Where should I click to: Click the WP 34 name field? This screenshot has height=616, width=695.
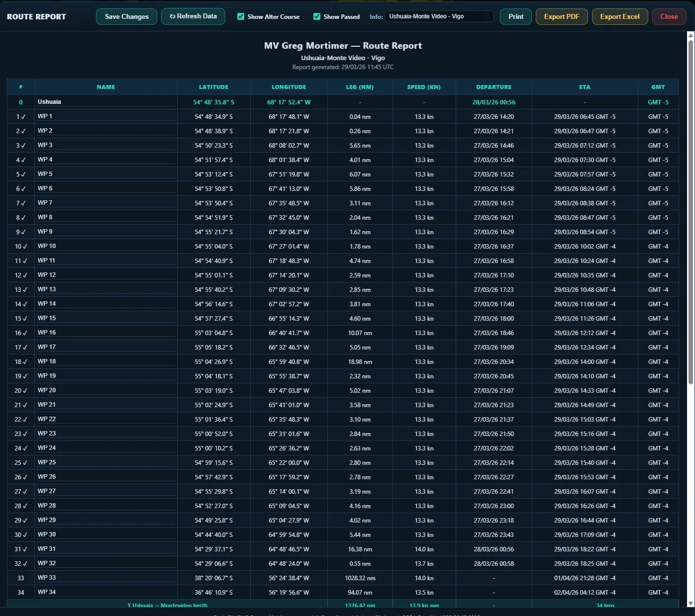pyautogui.click(x=106, y=592)
